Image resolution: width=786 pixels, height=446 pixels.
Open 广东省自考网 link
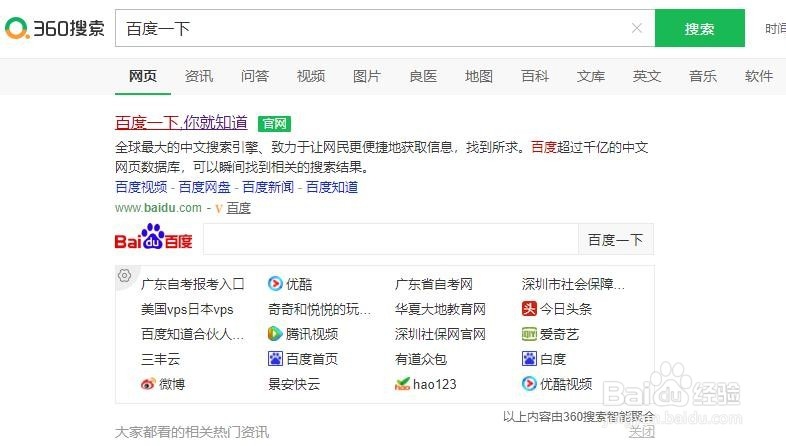coord(434,284)
